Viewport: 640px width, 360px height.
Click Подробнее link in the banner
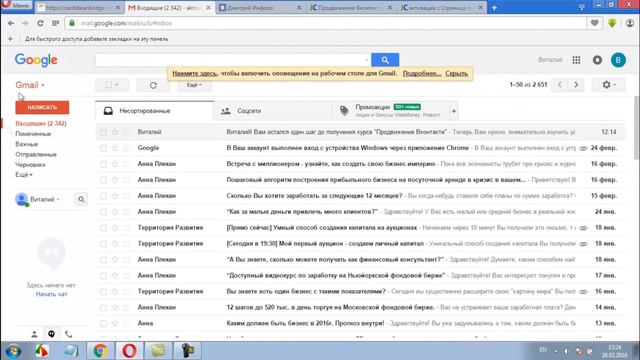tap(422, 73)
